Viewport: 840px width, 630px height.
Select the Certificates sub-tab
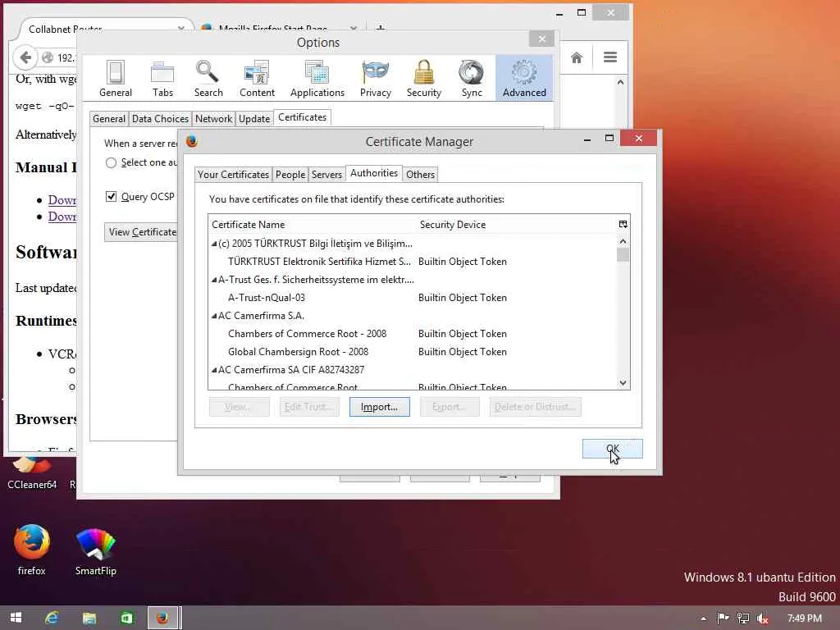pyautogui.click(x=302, y=117)
